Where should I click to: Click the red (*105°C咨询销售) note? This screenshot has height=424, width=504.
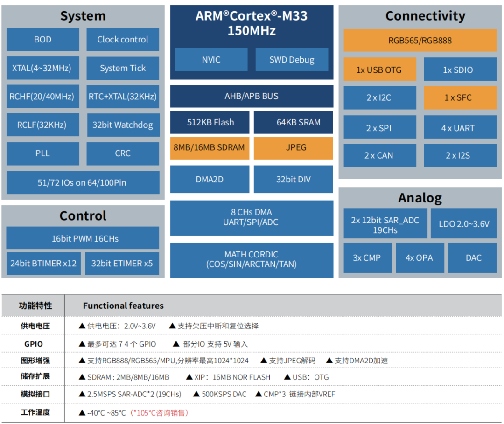click(x=159, y=413)
